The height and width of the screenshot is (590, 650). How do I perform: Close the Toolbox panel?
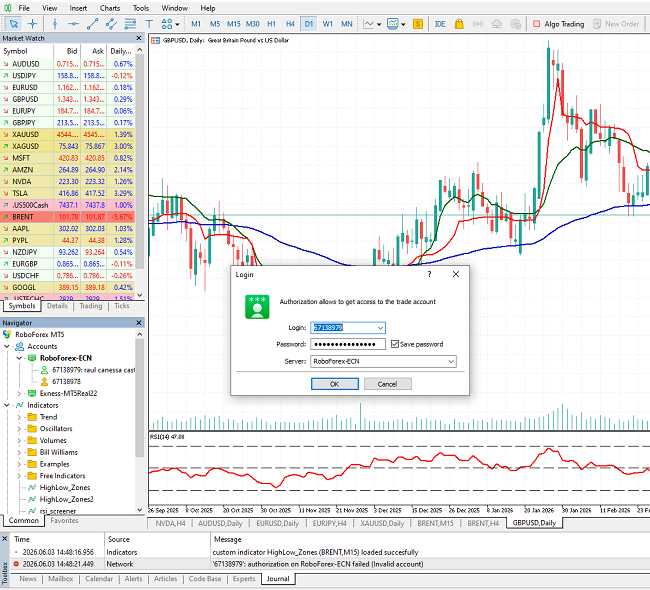coord(5,539)
